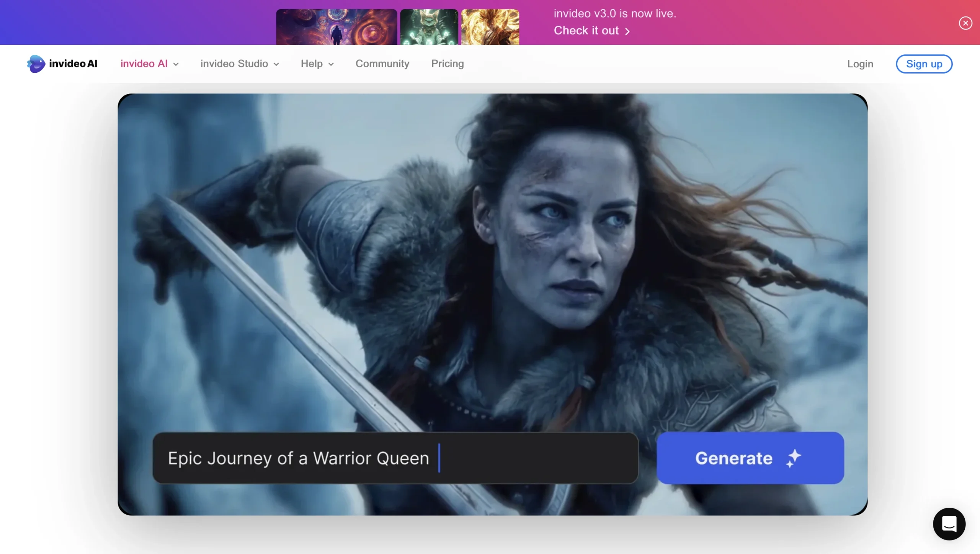
Task: Dismiss the invideo v3.0 announcement banner
Action: tap(965, 23)
